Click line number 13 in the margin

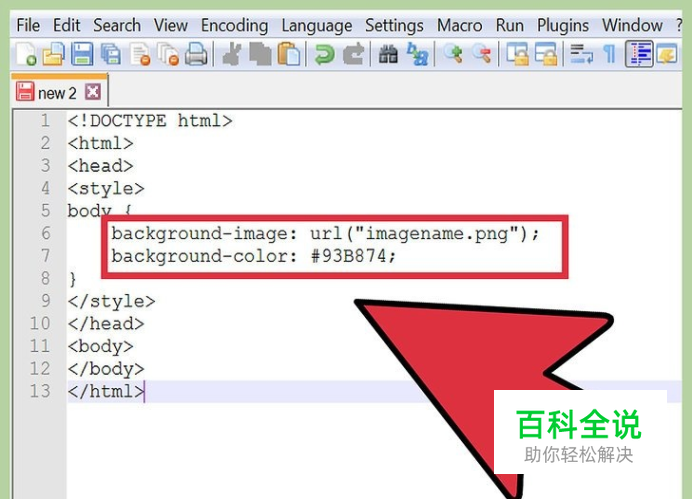click(x=40, y=391)
